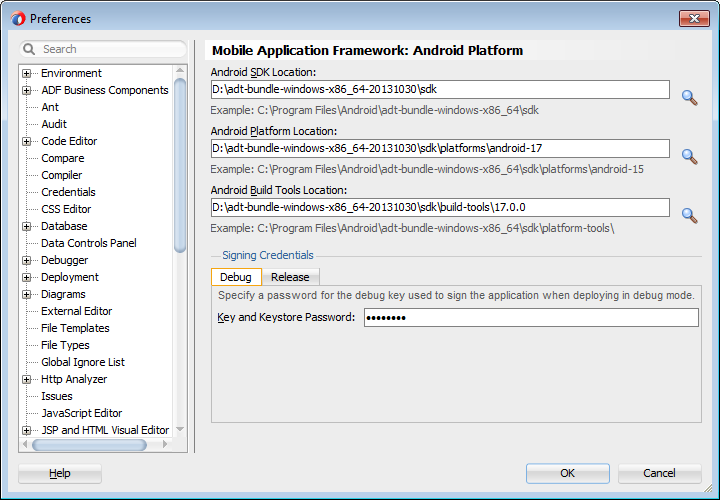Screen dimensions: 720x500
Task: Expand the Debugger tree node
Action: pyautogui.click(x=27, y=260)
